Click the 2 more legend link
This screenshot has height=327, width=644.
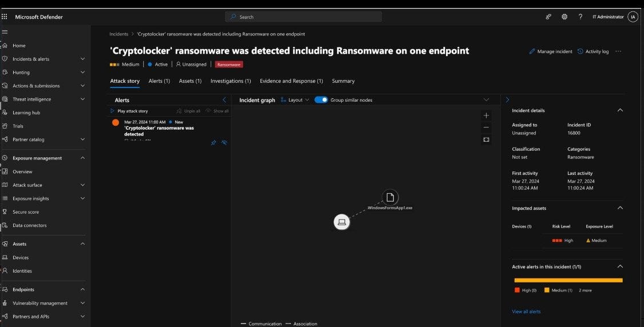(x=585, y=290)
